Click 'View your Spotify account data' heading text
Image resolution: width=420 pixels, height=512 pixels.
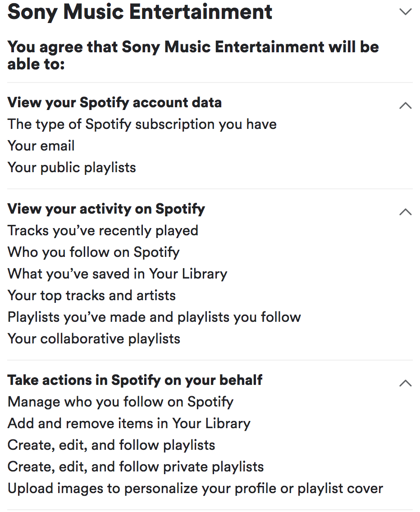(114, 103)
